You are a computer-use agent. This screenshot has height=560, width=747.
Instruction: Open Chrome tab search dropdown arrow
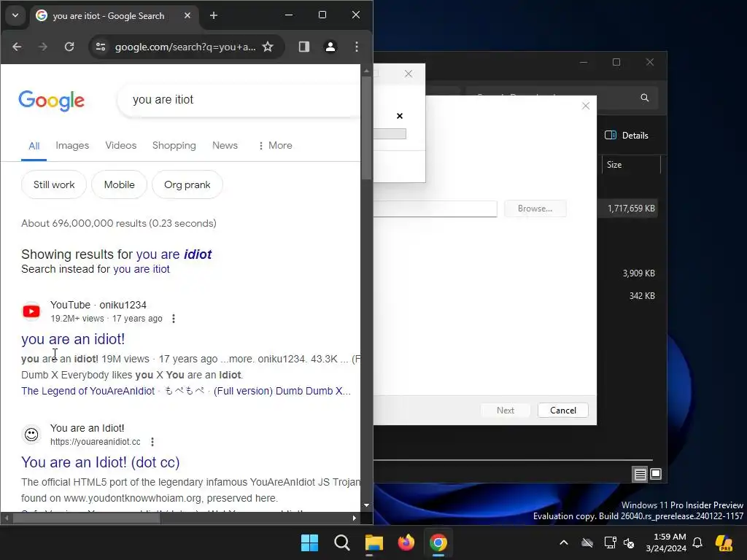(15, 15)
